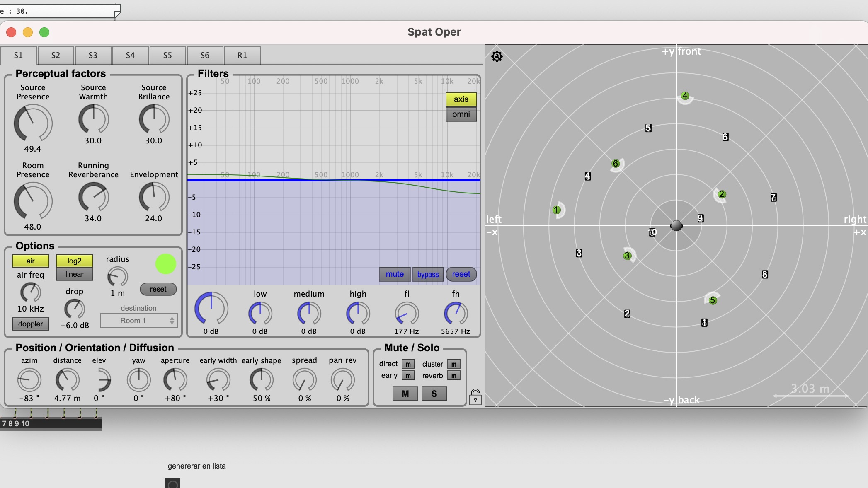
Task: Click the Options reset button
Action: 158,289
